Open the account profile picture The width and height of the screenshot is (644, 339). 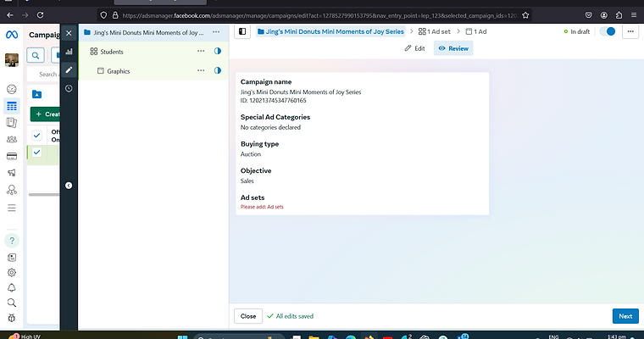12,60
